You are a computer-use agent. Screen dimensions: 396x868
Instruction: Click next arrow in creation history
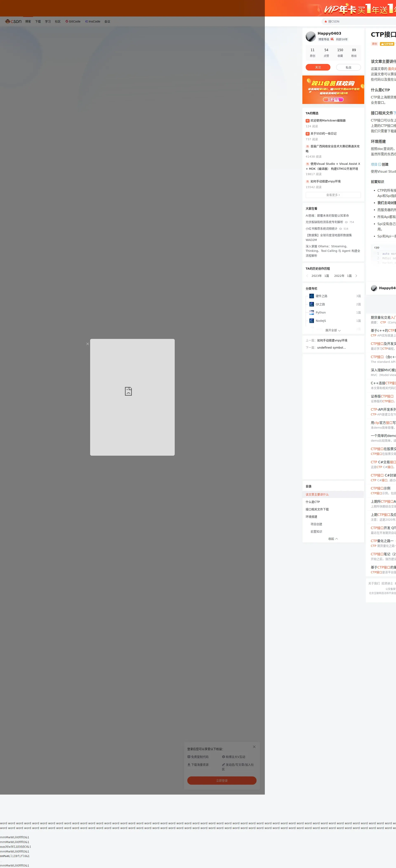point(356,276)
